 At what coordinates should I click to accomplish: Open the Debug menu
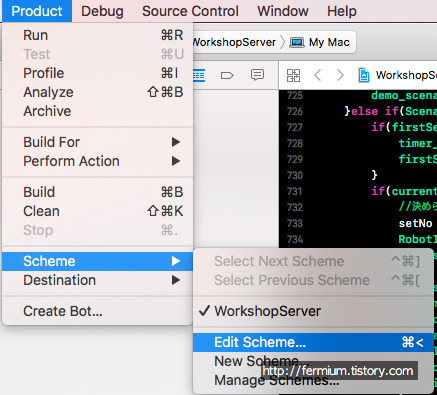click(102, 11)
